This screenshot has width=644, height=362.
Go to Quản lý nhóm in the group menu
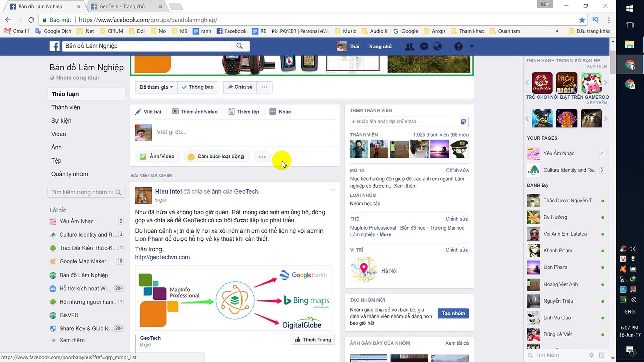69,174
